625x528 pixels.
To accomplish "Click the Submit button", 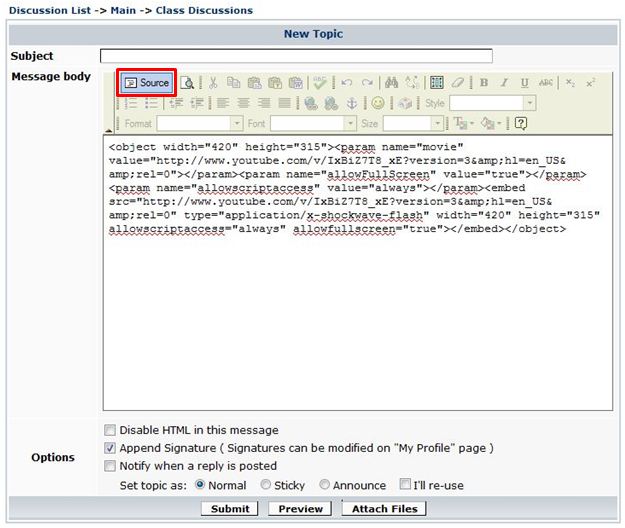I will 230,509.
